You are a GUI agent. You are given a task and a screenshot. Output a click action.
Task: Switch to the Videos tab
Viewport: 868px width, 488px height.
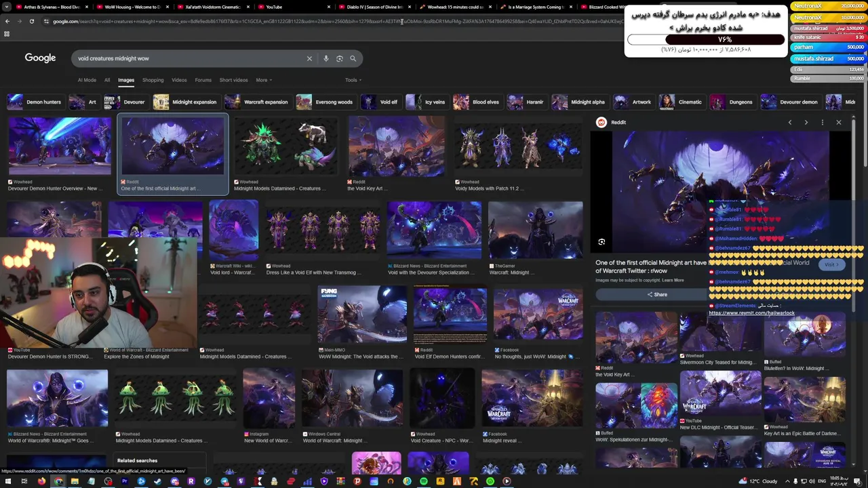click(179, 80)
